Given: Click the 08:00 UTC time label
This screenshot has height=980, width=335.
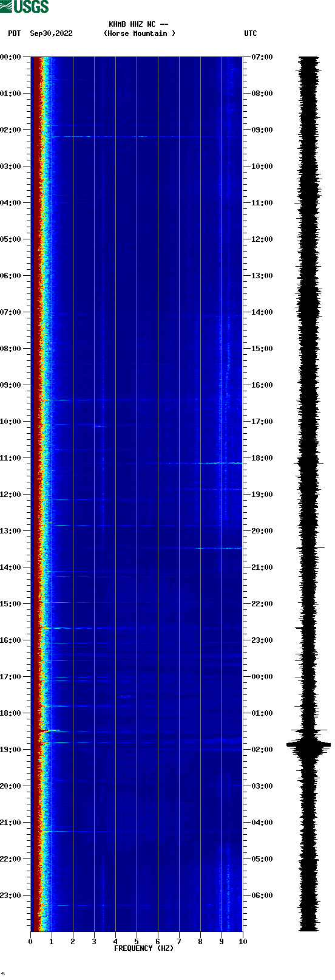Looking at the screenshot, I should [x=262, y=94].
